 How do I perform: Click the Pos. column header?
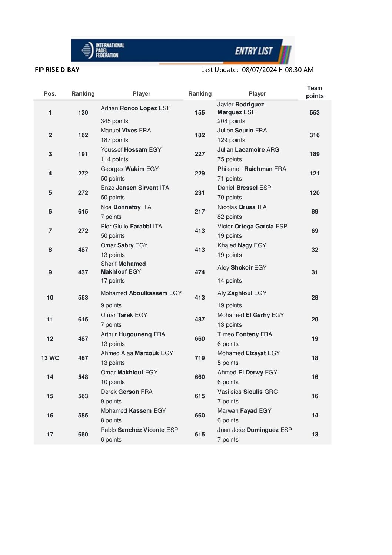click(50, 94)
